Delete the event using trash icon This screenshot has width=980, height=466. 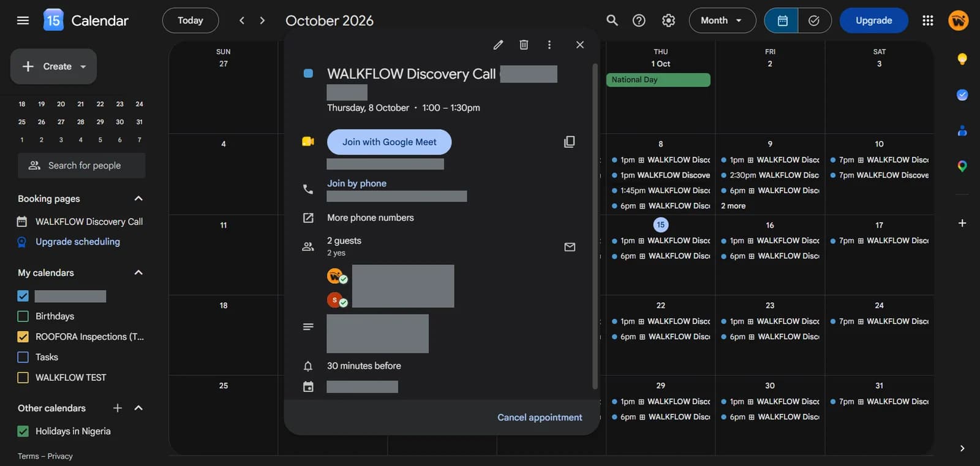[x=524, y=45]
